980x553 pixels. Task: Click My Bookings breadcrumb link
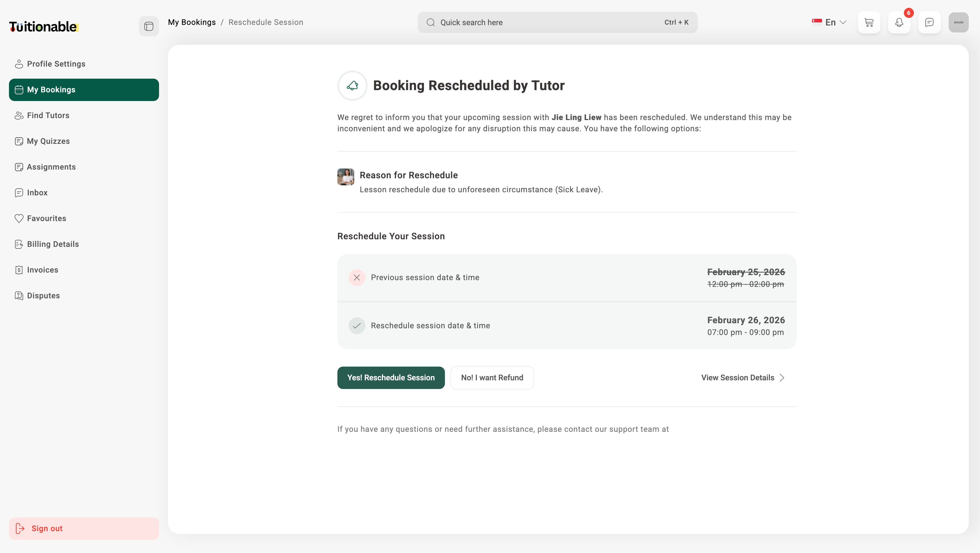[x=192, y=22]
